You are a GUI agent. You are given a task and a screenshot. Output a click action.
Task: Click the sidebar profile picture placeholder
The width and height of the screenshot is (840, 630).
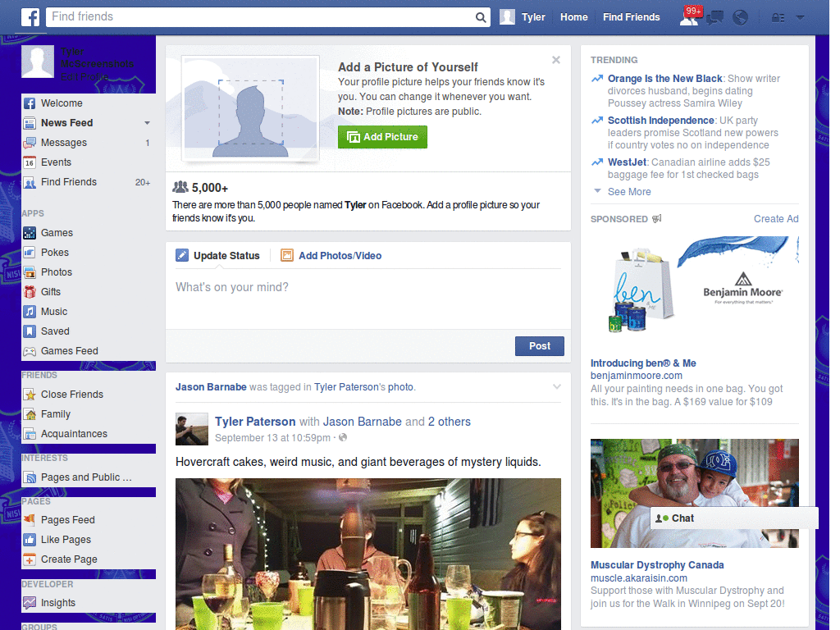[38, 62]
